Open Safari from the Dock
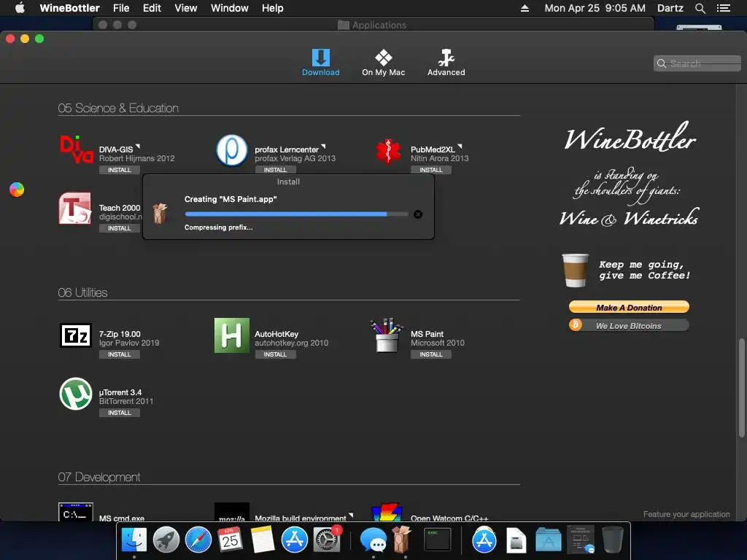Screen dimensions: 747x560 tap(198, 540)
